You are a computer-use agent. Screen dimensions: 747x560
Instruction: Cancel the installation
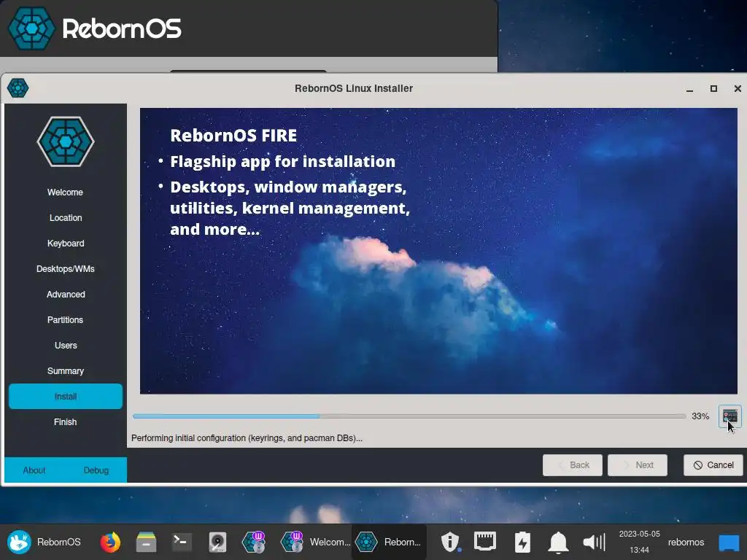tap(713, 464)
